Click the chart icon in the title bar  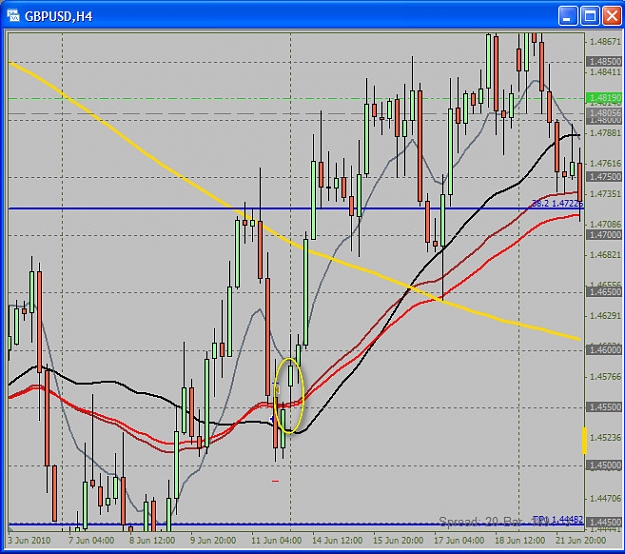13,16
